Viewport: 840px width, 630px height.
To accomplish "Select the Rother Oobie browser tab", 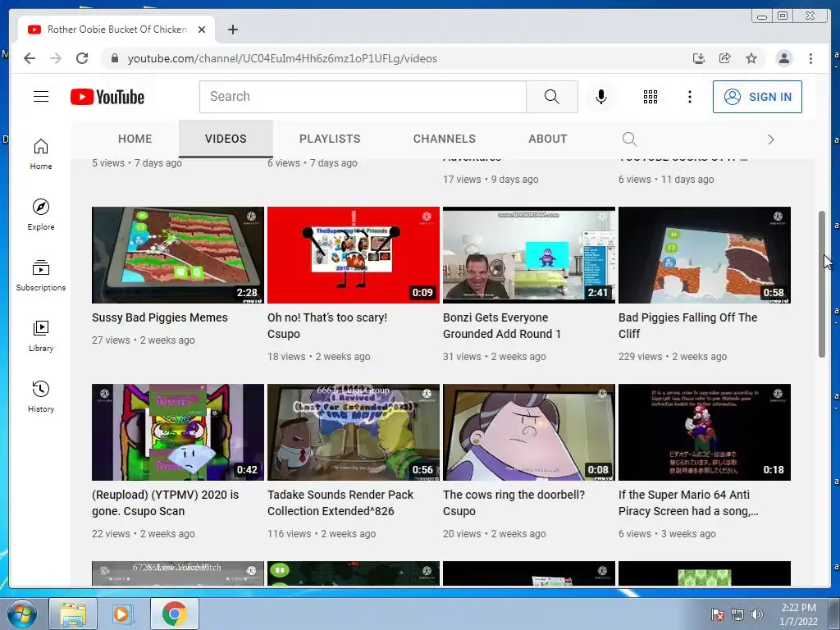I will 116,30.
